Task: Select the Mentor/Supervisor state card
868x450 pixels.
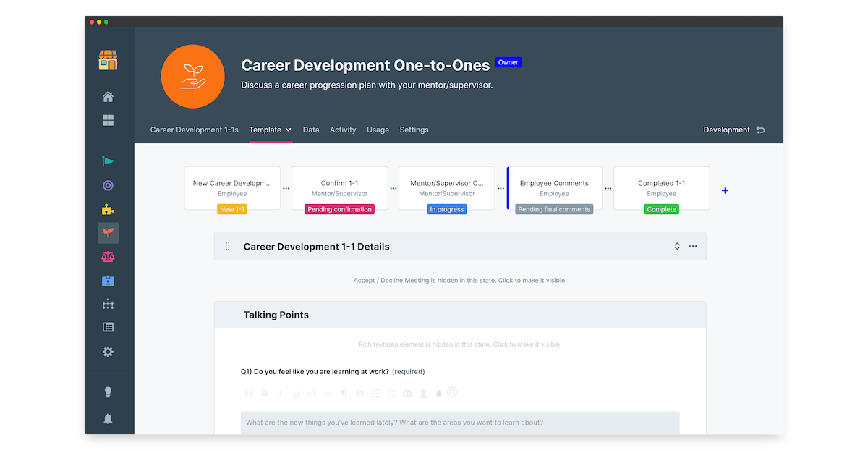Action: tap(447, 188)
